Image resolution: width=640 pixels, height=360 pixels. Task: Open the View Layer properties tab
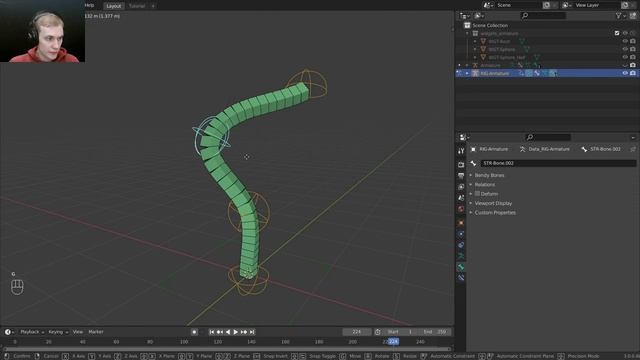point(461,187)
